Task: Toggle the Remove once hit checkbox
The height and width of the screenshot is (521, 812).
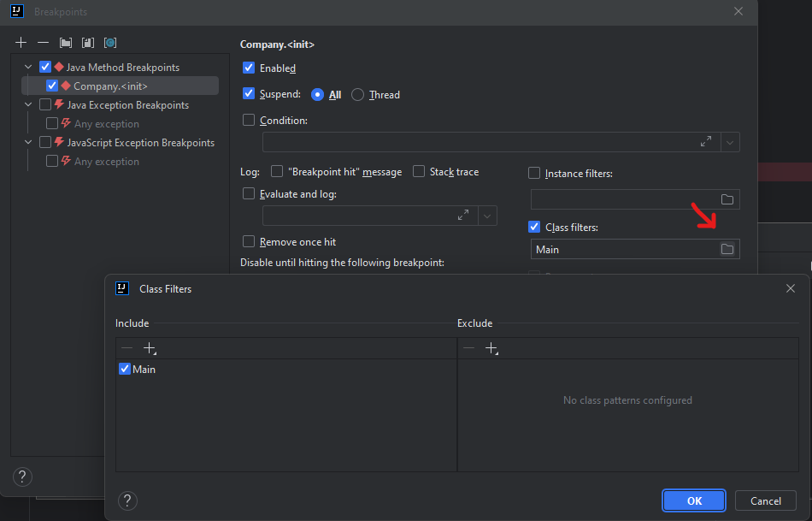Action: (x=249, y=242)
